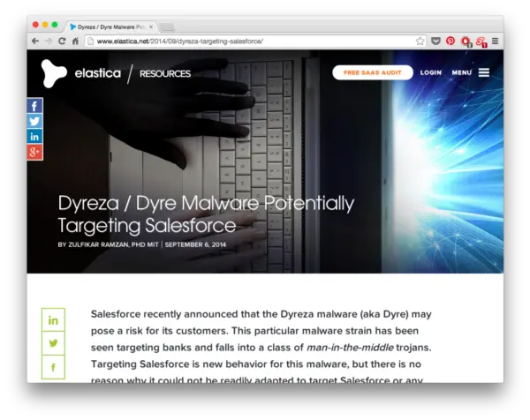Click the FREE SAAS AUDIT button
530x420 pixels.
[x=373, y=72]
